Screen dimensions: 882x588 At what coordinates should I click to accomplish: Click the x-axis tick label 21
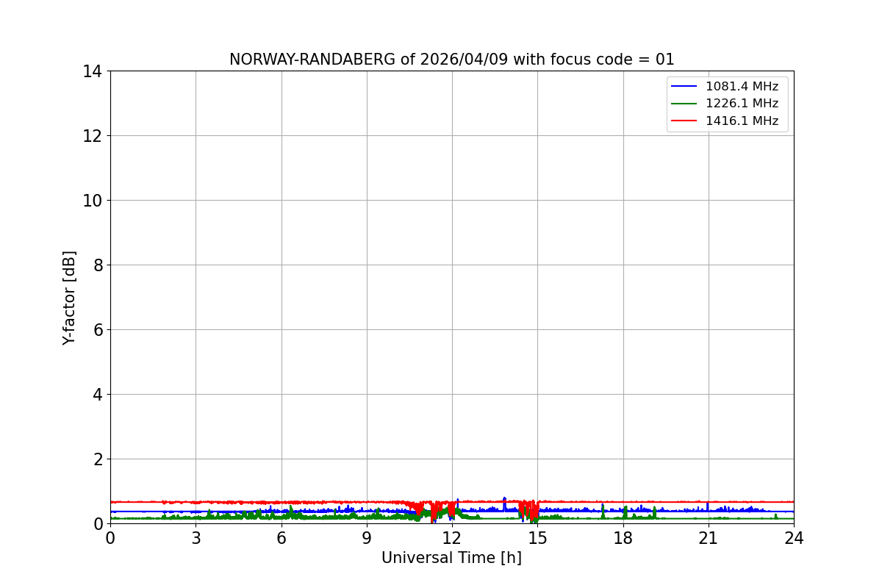click(x=709, y=538)
